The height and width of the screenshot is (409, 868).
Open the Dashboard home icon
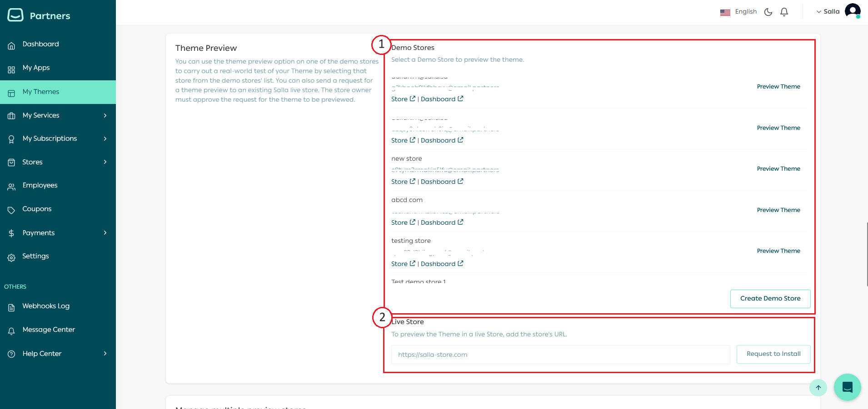(11, 45)
